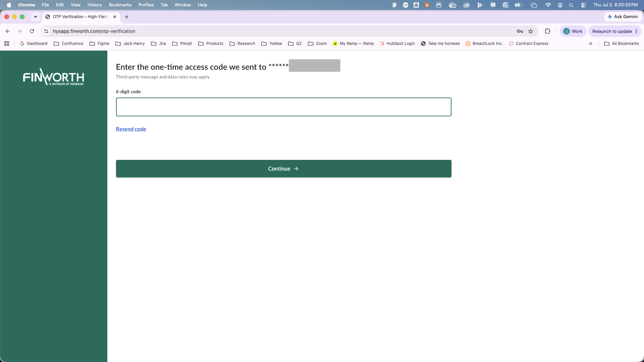Open the Products bookmark folder
The width and height of the screenshot is (644, 362).
click(211, 44)
